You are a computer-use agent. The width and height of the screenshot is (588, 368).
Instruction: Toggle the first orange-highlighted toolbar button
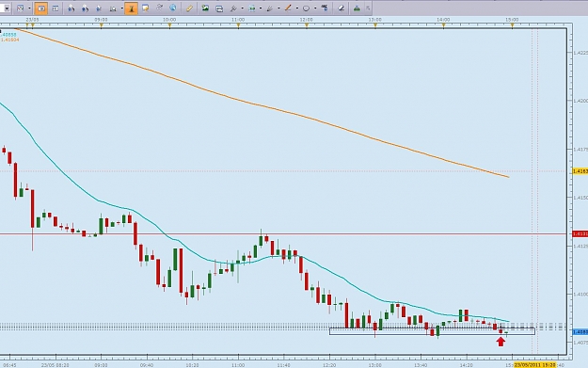(x=40, y=8)
